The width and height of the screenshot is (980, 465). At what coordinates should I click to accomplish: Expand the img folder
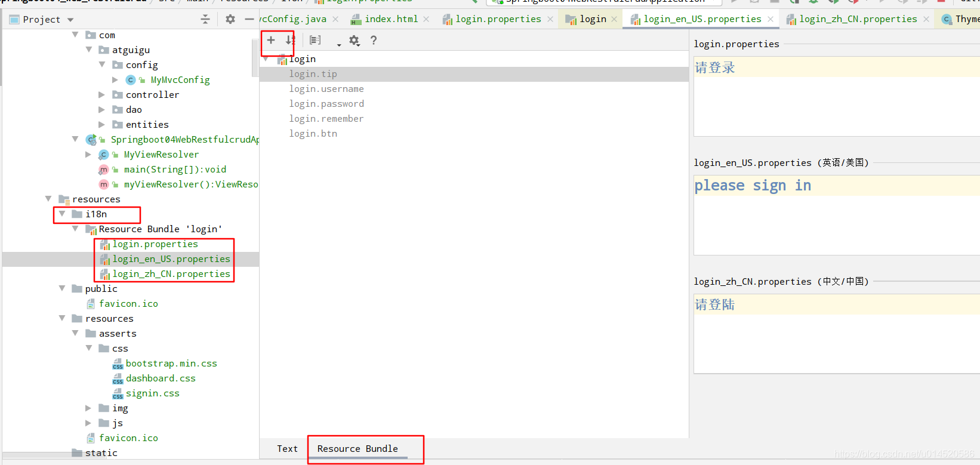[88, 408]
